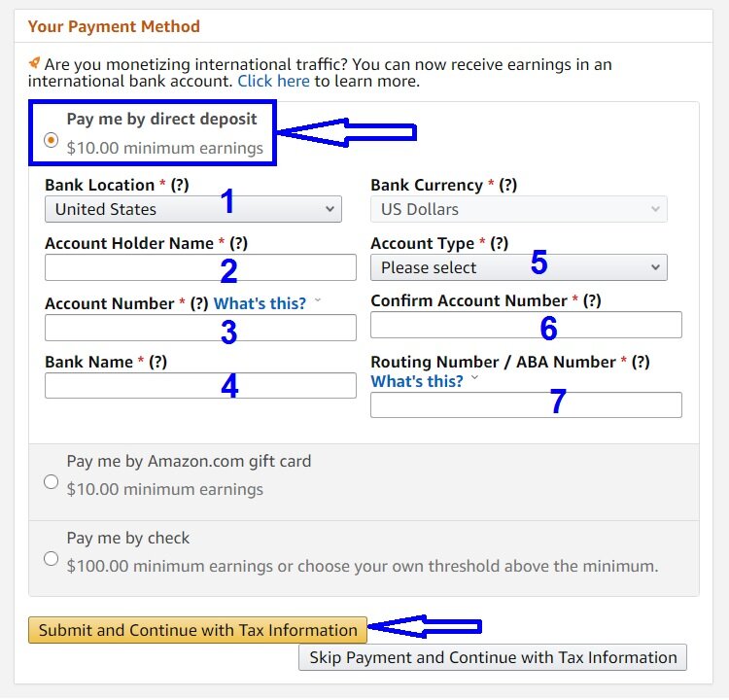The height and width of the screenshot is (700, 729).
Task: Click Skip Payment and Continue with Tax Information
Action: pos(493,657)
